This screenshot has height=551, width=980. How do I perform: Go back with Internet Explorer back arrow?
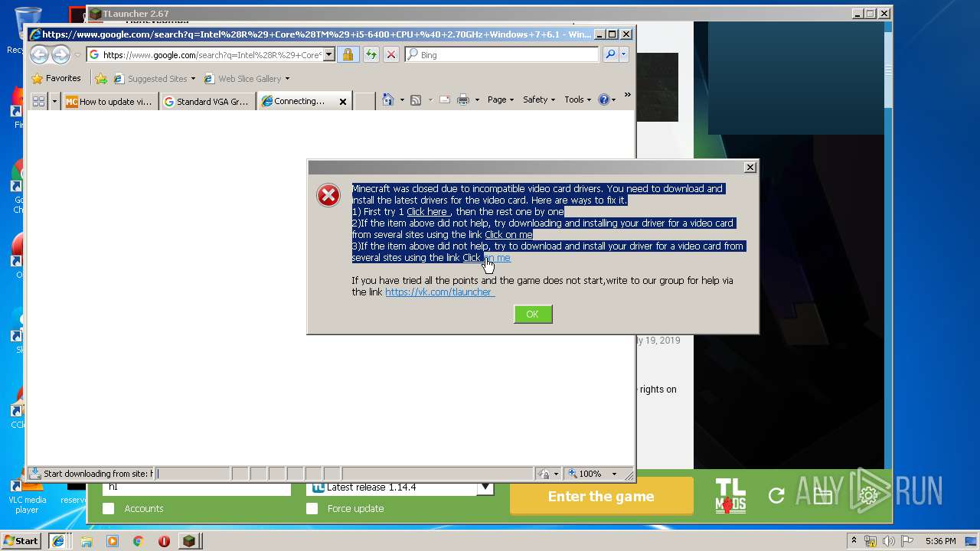pos(40,54)
